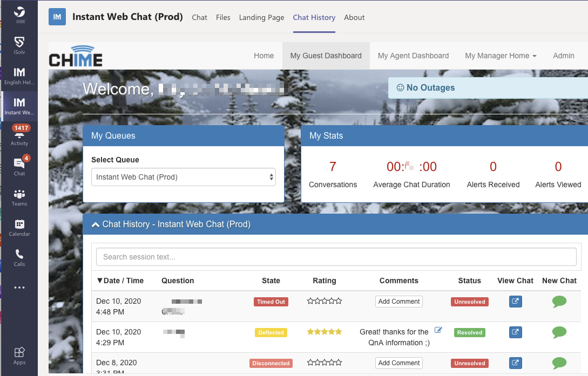Open the Select Queue dropdown
The width and height of the screenshot is (588, 376).
(184, 177)
